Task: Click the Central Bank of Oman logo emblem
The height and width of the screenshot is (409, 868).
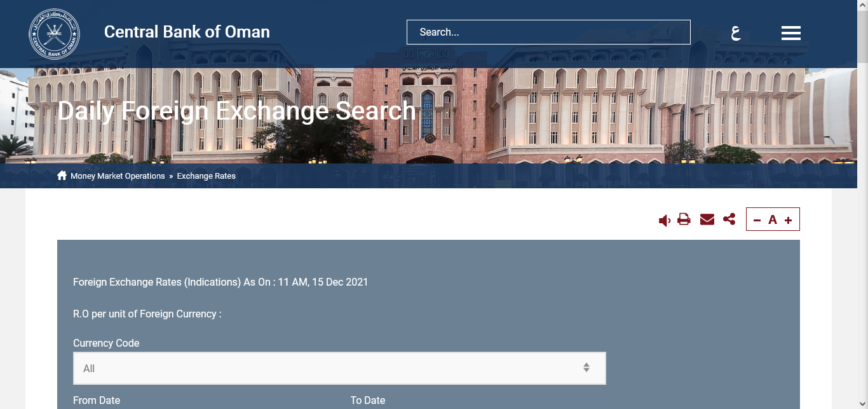Action: 54,33
